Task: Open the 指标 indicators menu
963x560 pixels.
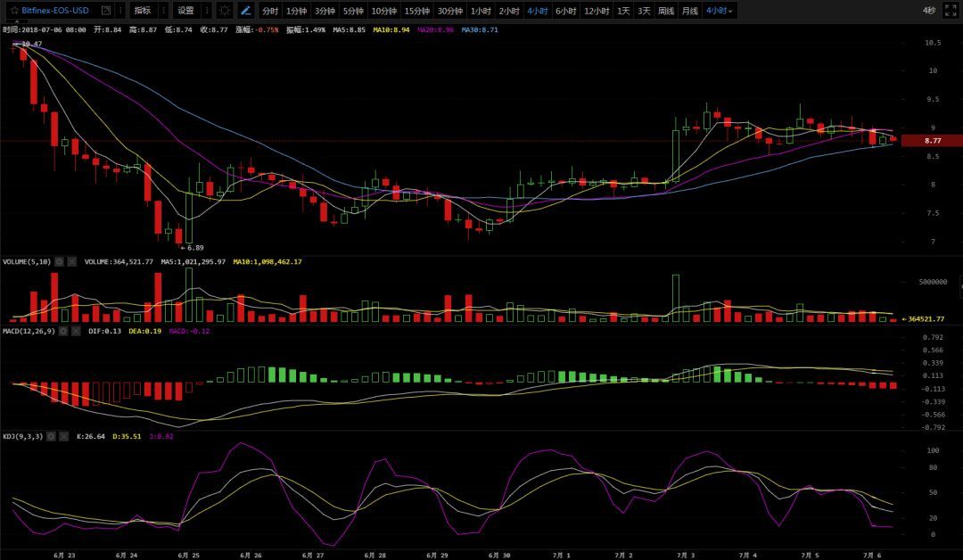Action: [143, 11]
